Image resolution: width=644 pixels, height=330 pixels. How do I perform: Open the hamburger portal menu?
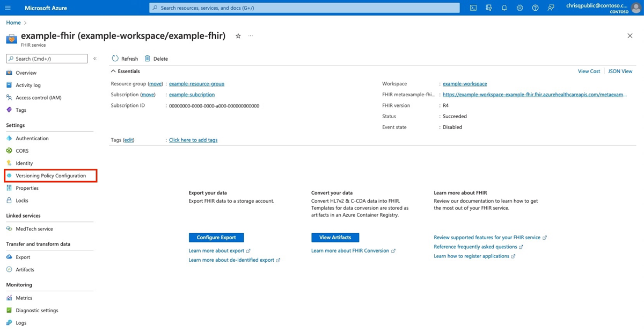[x=8, y=8]
